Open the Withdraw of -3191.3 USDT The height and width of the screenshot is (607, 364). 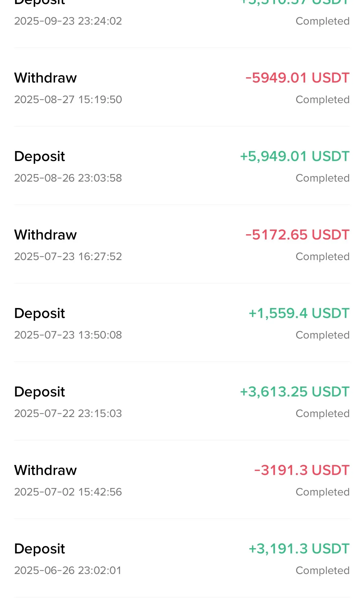click(182, 480)
